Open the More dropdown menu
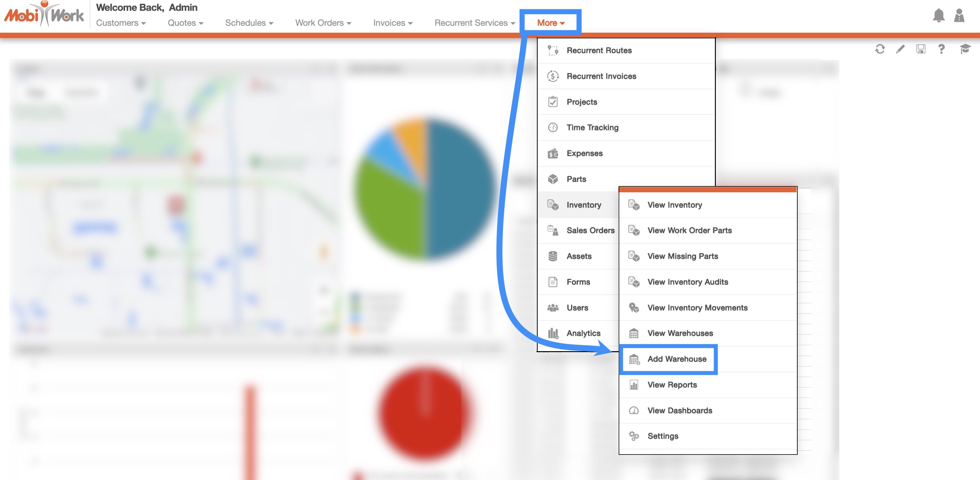Image resolution: width=980 pixels, height=480 pixels. coord(551,23)
